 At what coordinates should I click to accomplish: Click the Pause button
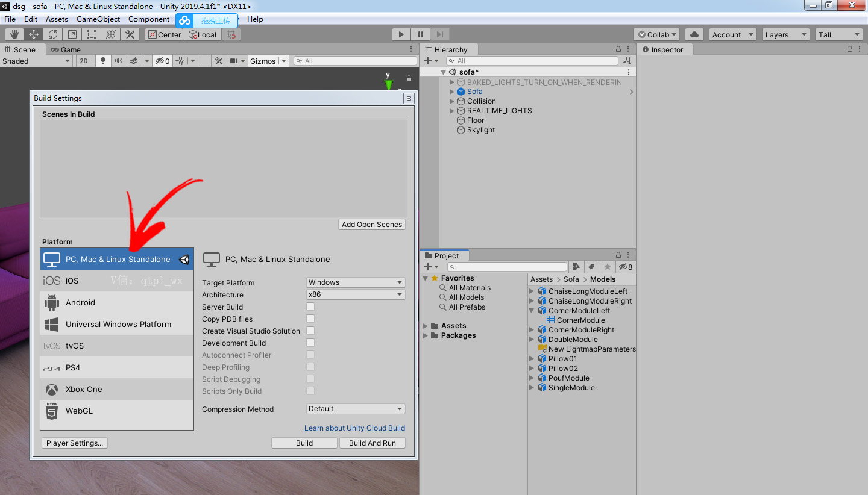coord(421,34)
